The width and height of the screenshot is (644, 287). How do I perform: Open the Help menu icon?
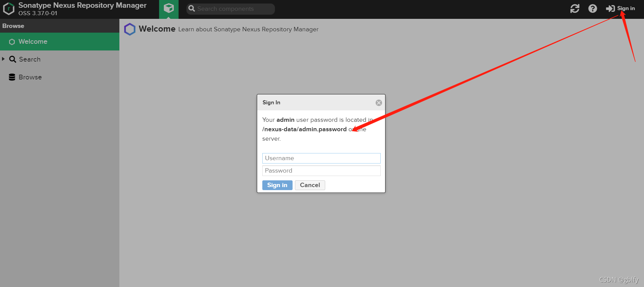[x=593, y=8]
